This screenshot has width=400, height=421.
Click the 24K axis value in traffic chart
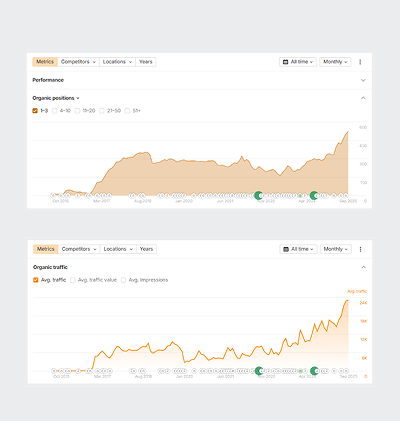pyautogui.click(x=363, y=303)
